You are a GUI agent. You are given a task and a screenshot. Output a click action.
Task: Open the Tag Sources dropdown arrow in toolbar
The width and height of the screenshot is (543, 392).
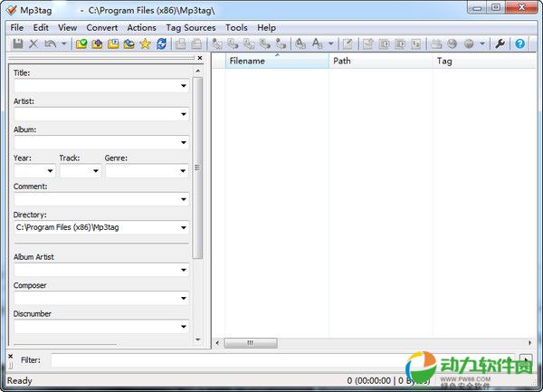point(482,43)
